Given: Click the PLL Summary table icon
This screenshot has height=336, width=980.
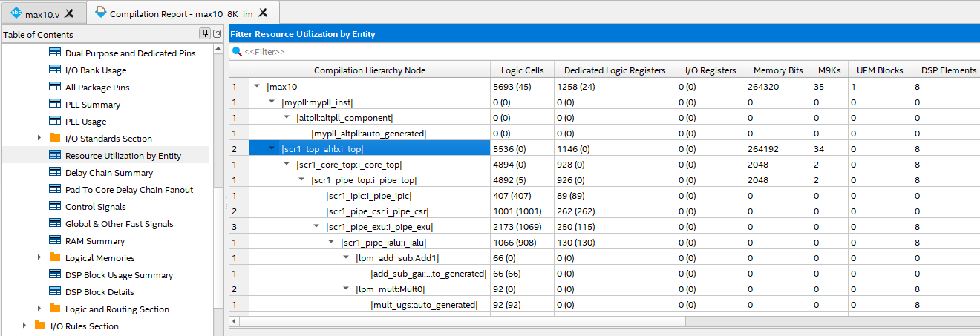Looking at the screenshot, I should tap(54, 105).
